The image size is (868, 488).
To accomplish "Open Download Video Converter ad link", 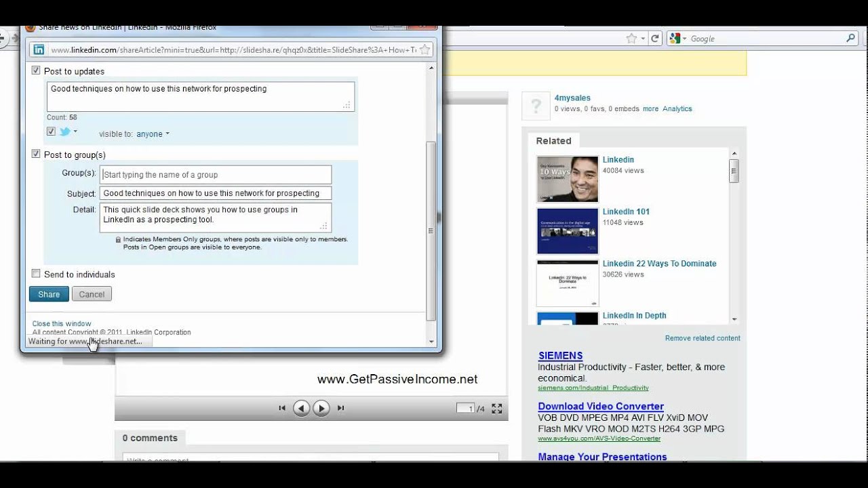I will [x=601, y=407].
